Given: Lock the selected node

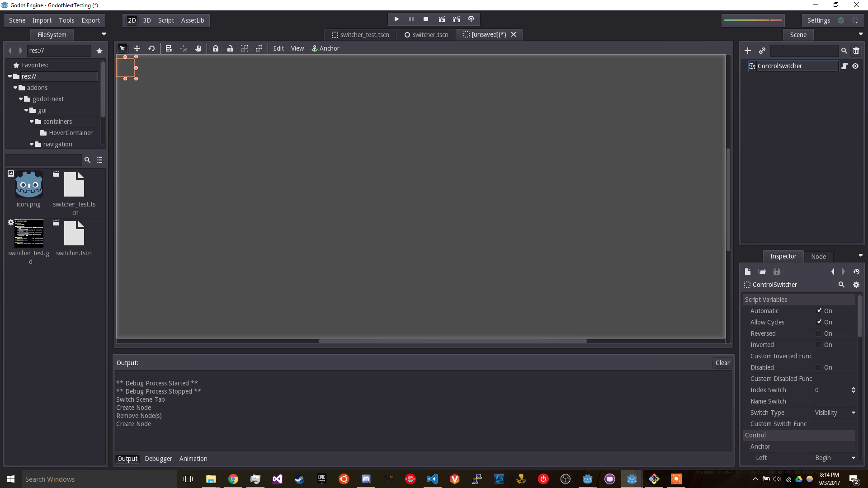Looking at the screenshot, I should 216,48.
